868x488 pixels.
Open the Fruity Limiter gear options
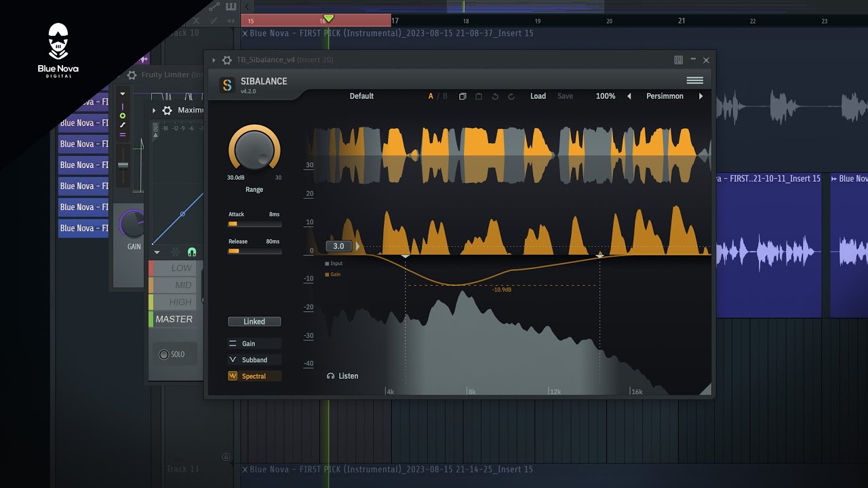pos(132,75)
